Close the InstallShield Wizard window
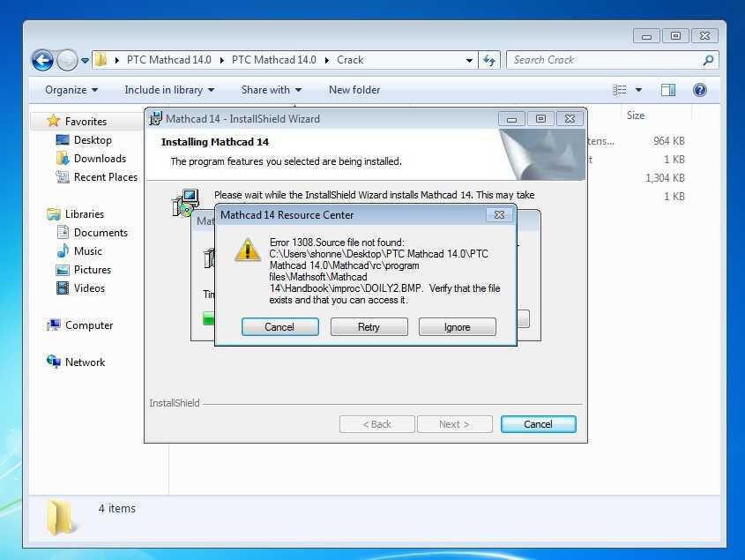Screen dimensions: 745x560 coord(570,119)
